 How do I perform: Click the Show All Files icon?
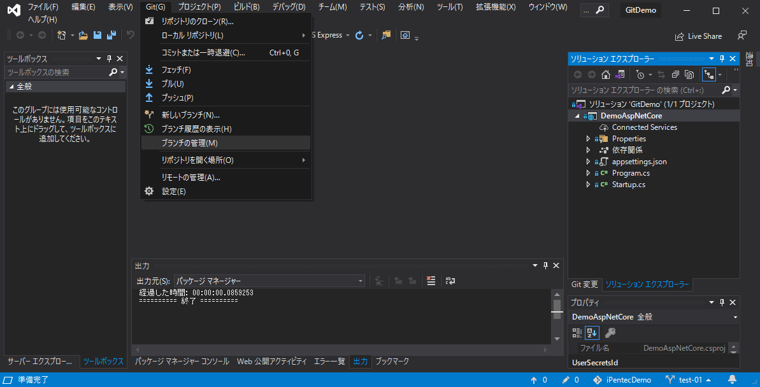point(689,75)
